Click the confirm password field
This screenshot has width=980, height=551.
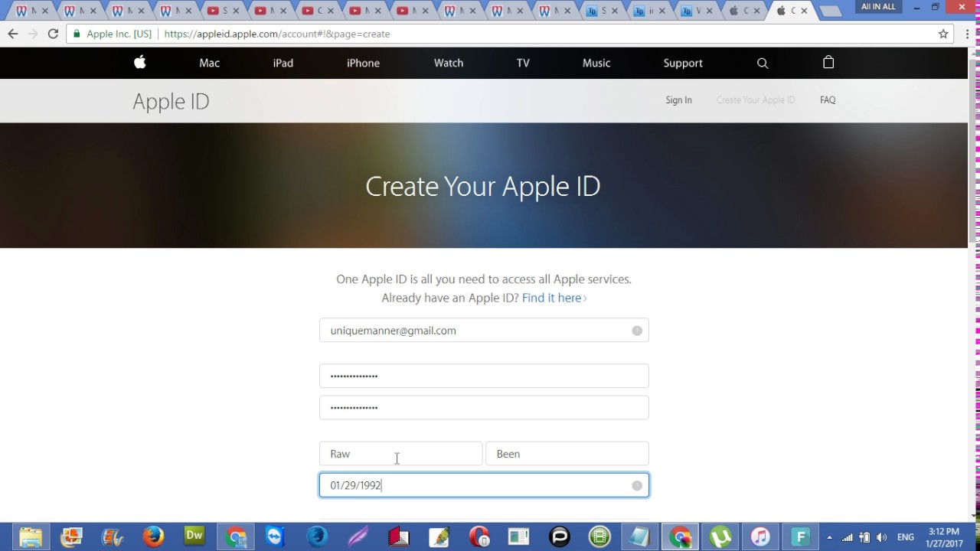tap(484, 407)
